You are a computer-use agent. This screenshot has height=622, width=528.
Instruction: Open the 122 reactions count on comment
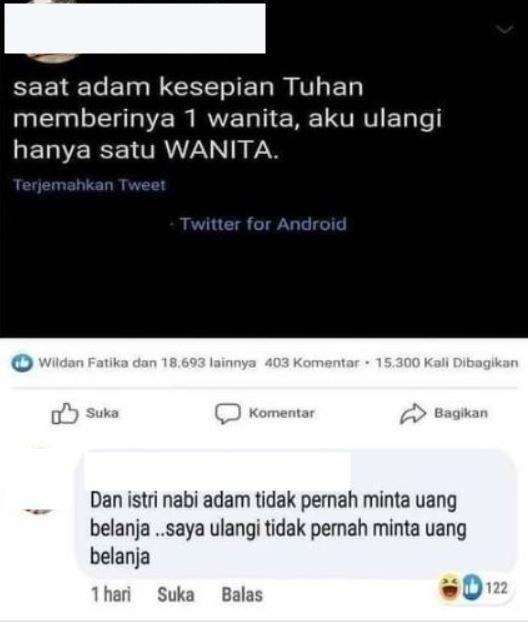click(x=497, y=588)
